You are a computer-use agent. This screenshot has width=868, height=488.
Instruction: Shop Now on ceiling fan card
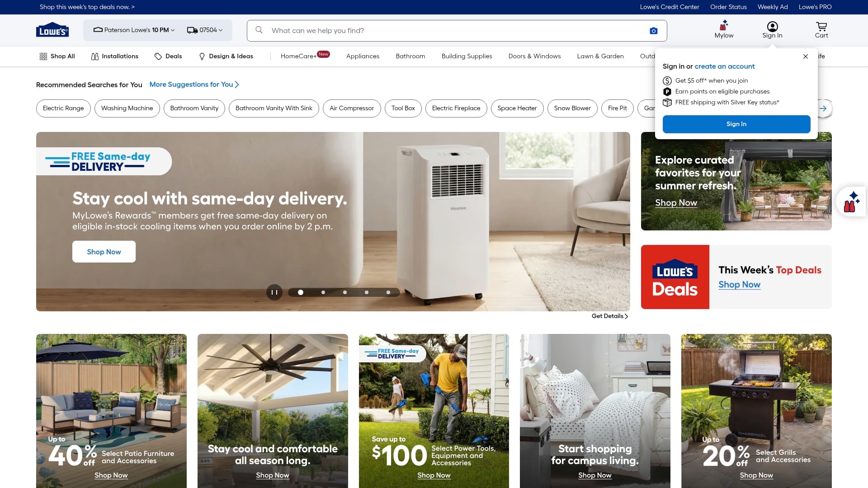pos(272,475)
